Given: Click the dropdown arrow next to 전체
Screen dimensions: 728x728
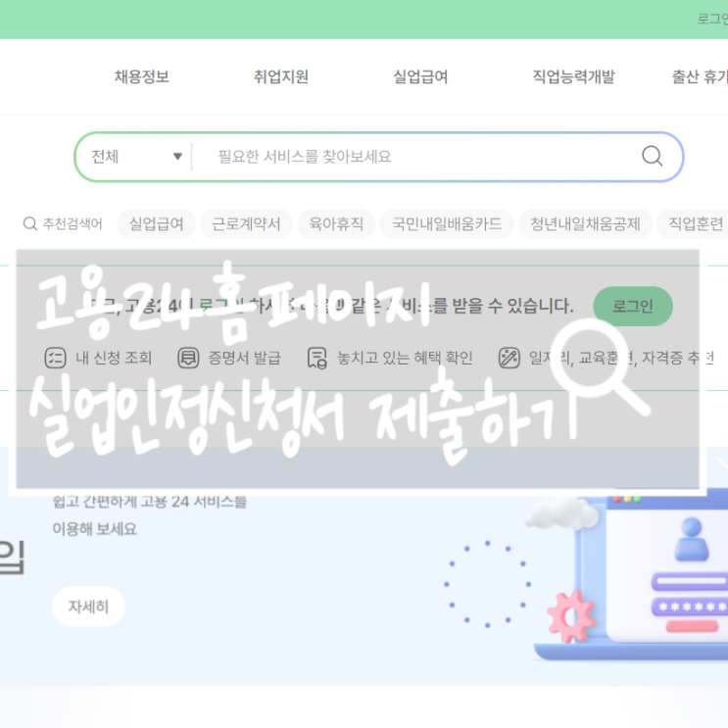Looking at the screenshot, I should pyautogui.click(x=177, y=157).
